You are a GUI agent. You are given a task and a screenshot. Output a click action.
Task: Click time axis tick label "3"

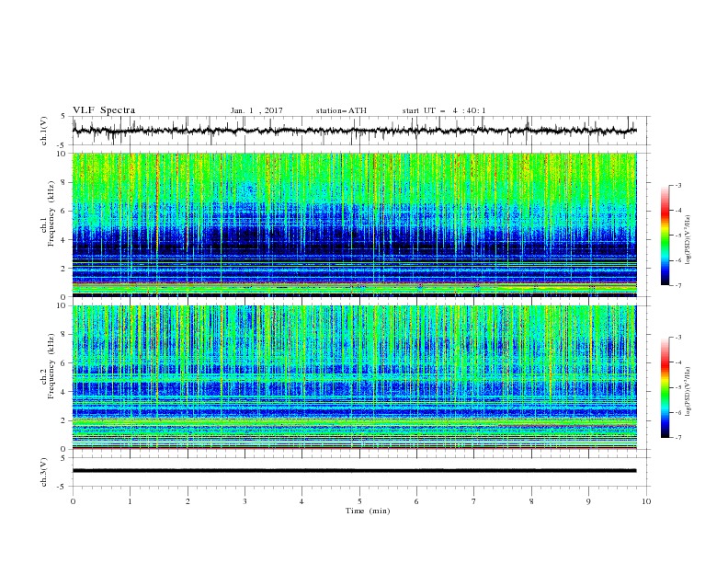click(x=245, y=501)
